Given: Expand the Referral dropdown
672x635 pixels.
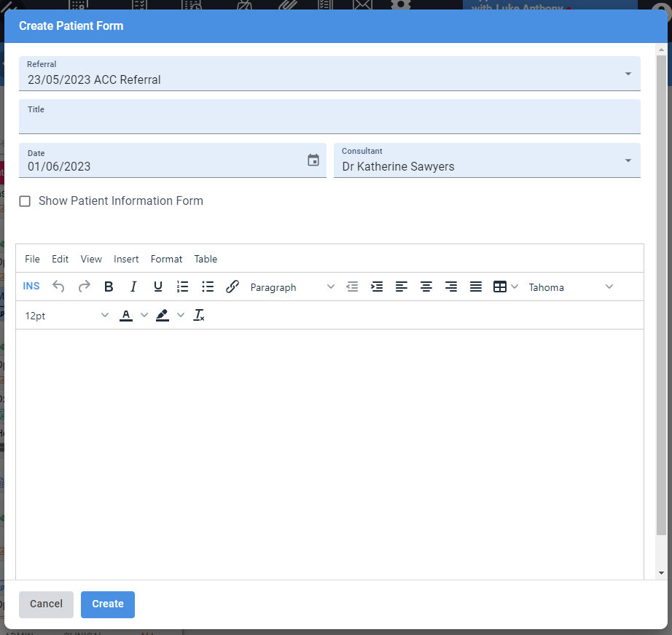Looking at the screenshot, I should [x=628, y=74].
